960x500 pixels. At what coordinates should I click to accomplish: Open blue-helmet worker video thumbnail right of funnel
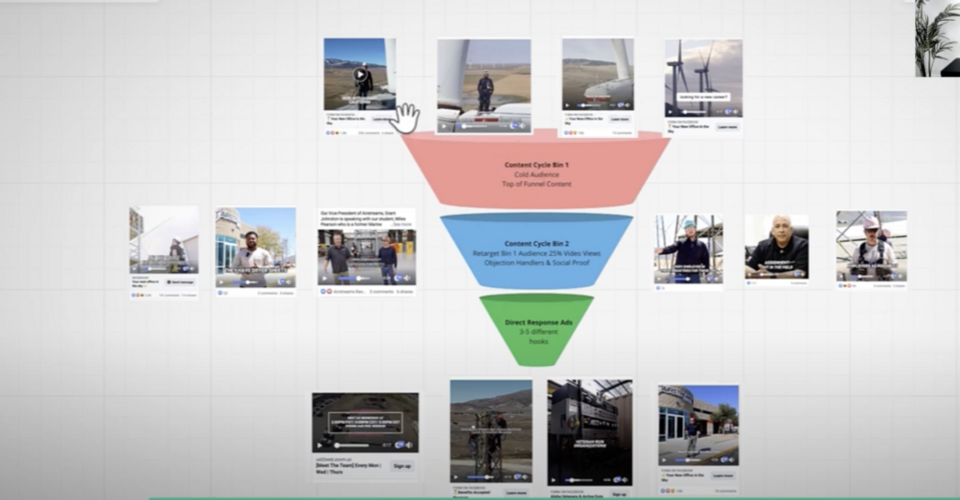click(689, 248)
